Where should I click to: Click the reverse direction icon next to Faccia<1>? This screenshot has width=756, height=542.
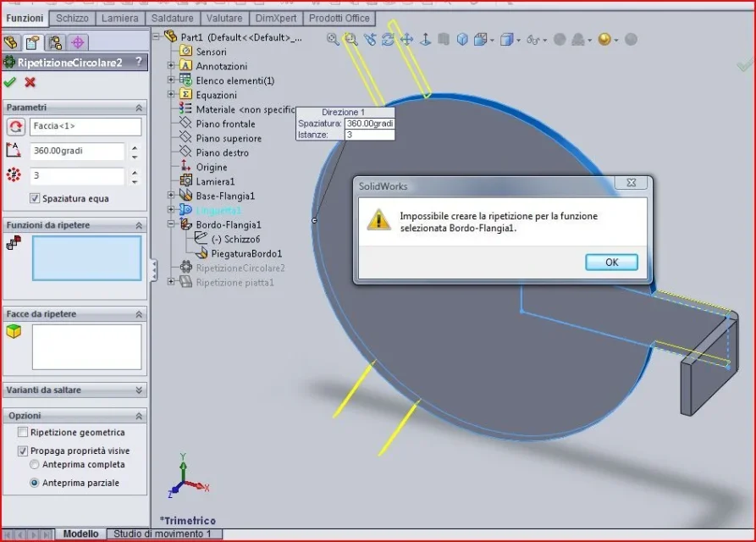[15, 127]
